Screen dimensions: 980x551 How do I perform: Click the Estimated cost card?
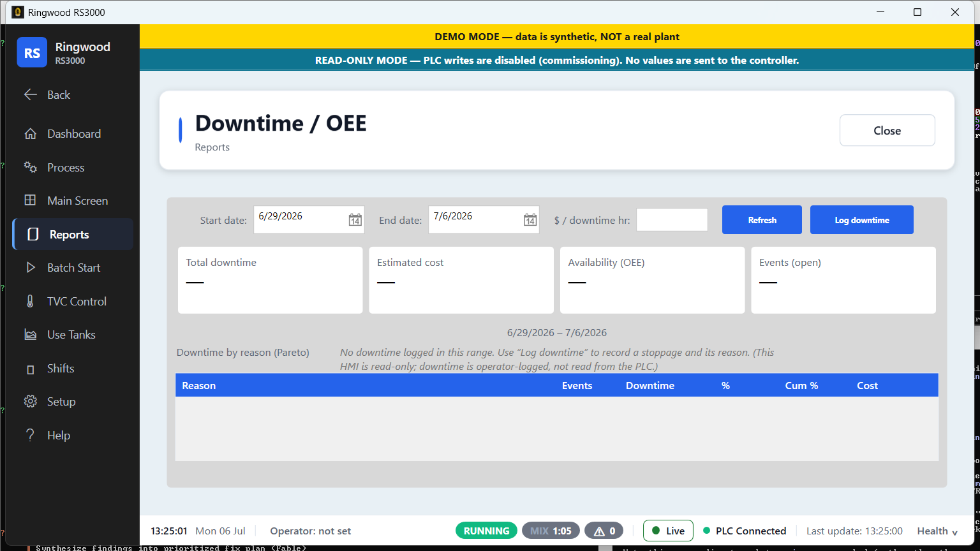[x=461, y=280]
